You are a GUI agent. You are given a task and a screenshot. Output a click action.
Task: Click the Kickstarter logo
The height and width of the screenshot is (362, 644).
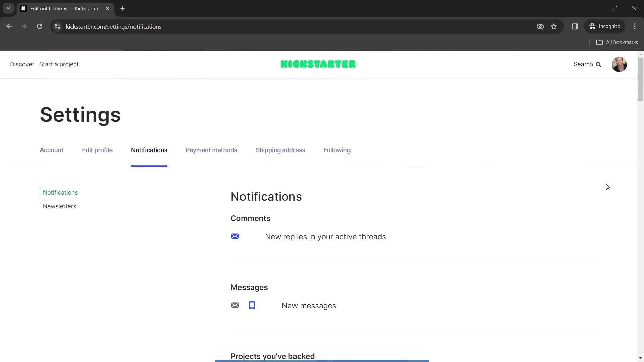(x=318, y=64)
